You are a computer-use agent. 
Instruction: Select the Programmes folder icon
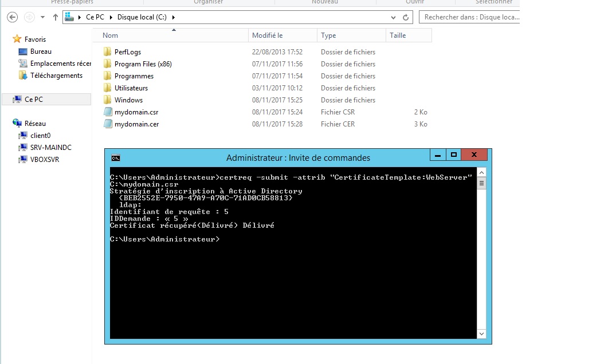[107, 76]
